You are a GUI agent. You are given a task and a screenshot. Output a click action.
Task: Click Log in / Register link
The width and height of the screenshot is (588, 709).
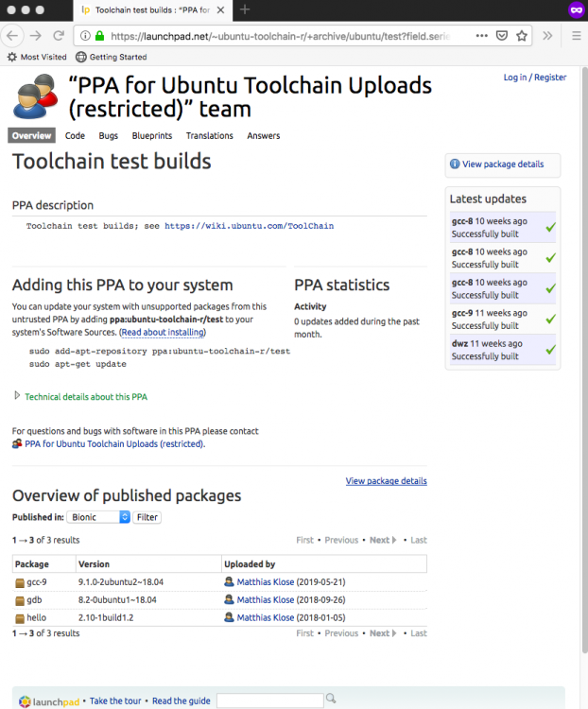coord(535,78)
